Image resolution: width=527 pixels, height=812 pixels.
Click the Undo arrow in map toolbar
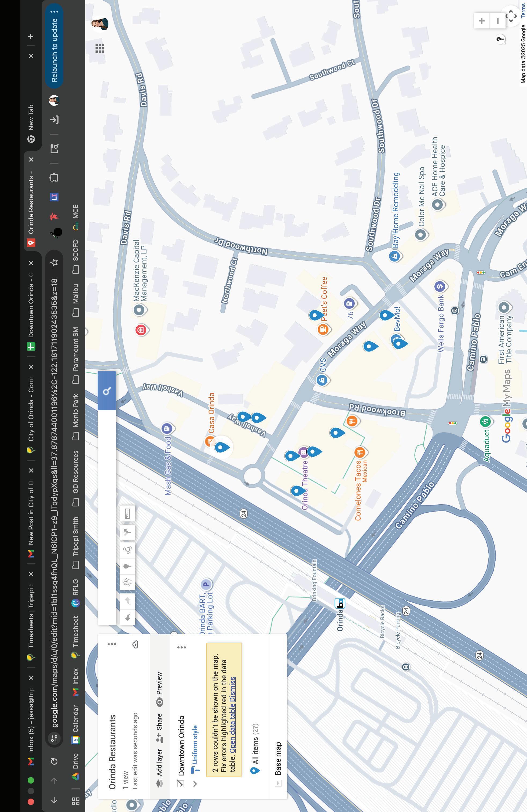127,617
